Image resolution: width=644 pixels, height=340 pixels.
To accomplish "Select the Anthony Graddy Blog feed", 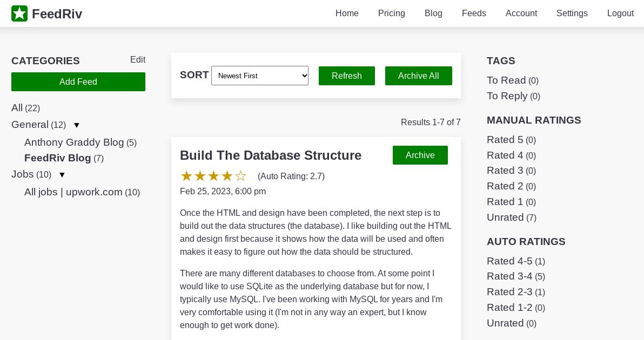I will (74, 142).
